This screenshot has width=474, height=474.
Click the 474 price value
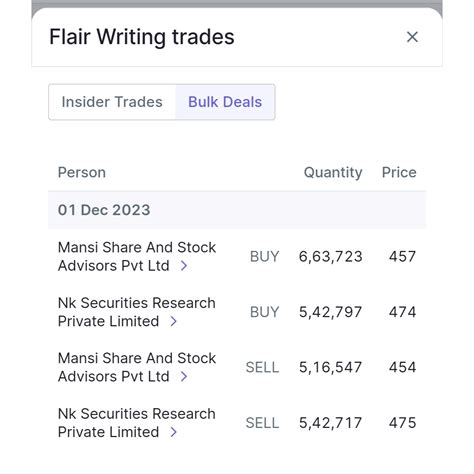point(402,312)
